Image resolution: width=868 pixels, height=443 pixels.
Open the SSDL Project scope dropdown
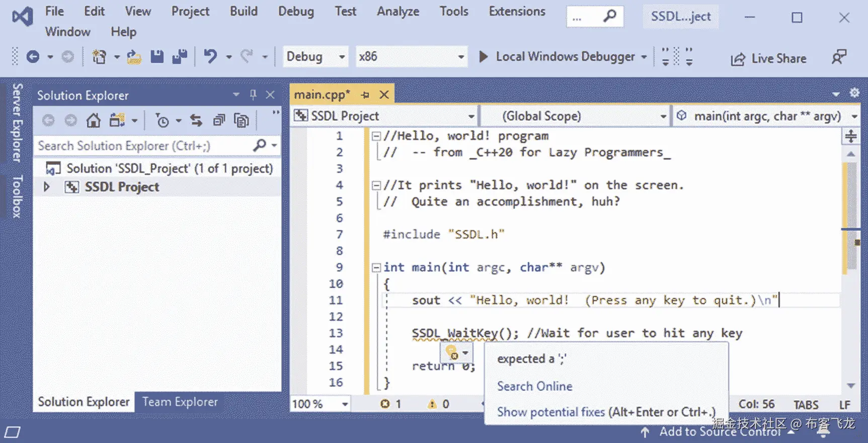385,116
